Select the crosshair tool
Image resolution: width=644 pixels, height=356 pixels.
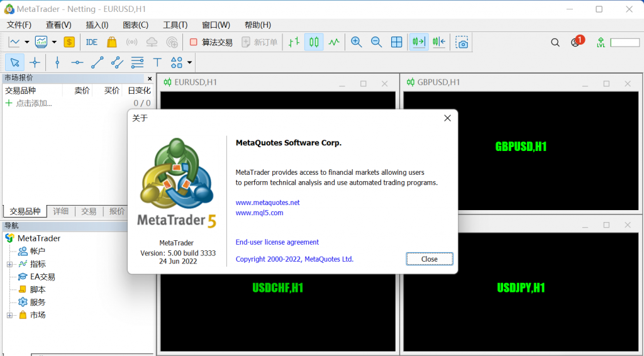point(35,62)
